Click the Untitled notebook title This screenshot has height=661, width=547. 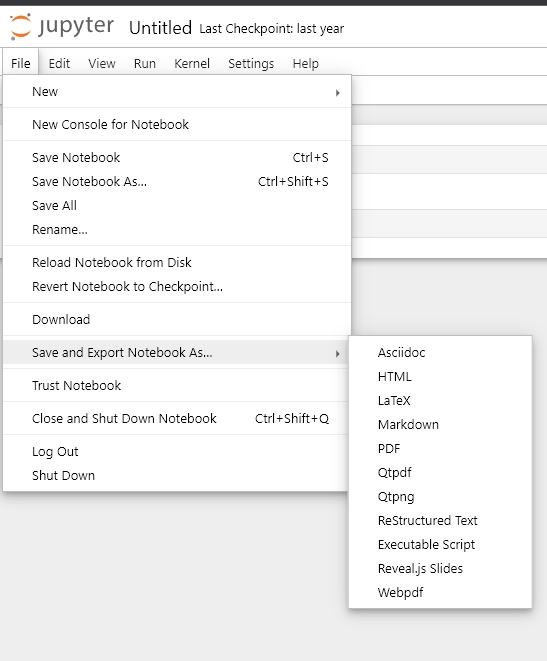pyautogui.click(x=160, y=28)
